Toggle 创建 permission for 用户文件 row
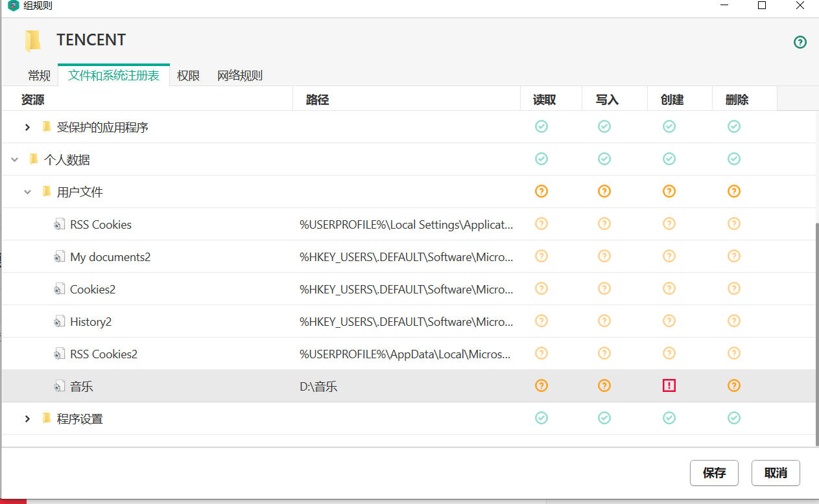Image resolution: width=819 pixels, height=504 pixels. pyautogui.click(x=669, y=191)
